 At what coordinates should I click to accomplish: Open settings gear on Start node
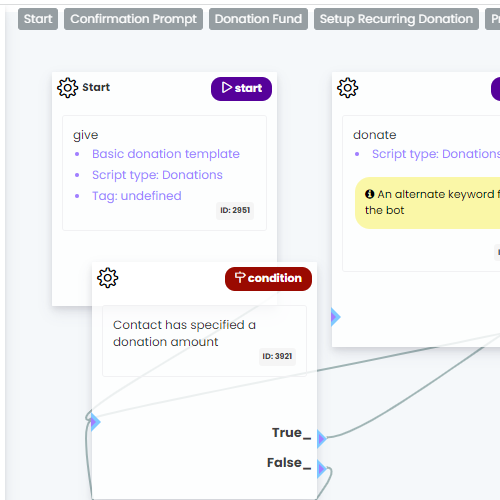(x=67, y=88)
